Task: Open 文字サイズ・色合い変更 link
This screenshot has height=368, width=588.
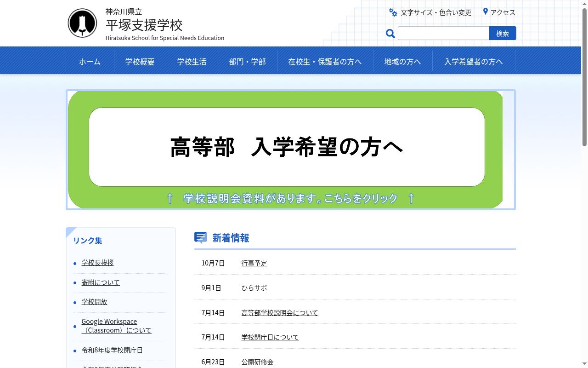Action: 436,12
